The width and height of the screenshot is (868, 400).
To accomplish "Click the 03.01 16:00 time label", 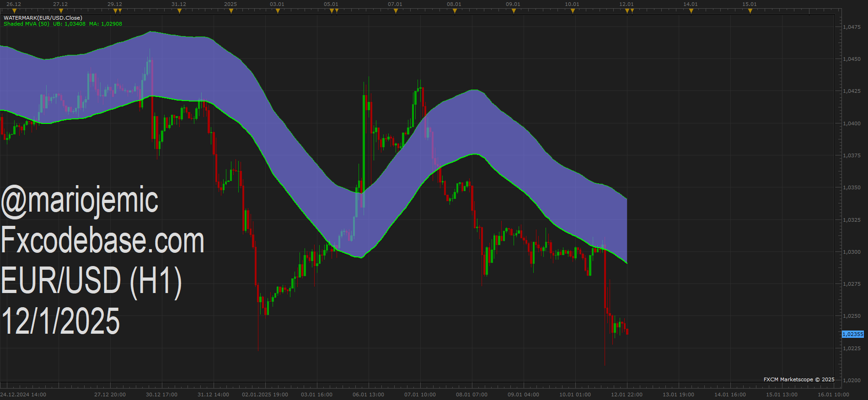I will [316, 395].
